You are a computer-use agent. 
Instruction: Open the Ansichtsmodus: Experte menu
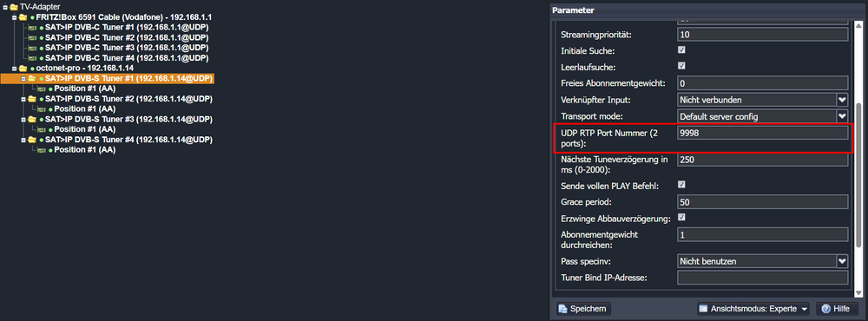click(x=753, y=309)
